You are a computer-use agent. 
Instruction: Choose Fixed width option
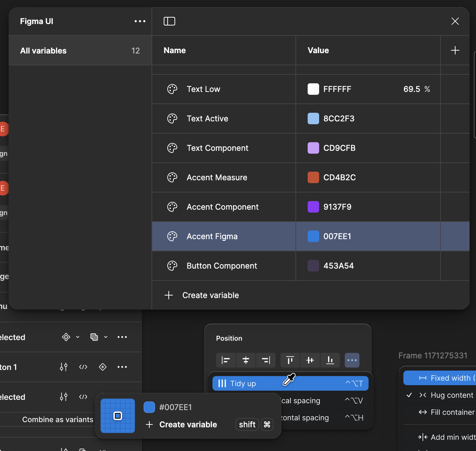click(x=440, y=378)
